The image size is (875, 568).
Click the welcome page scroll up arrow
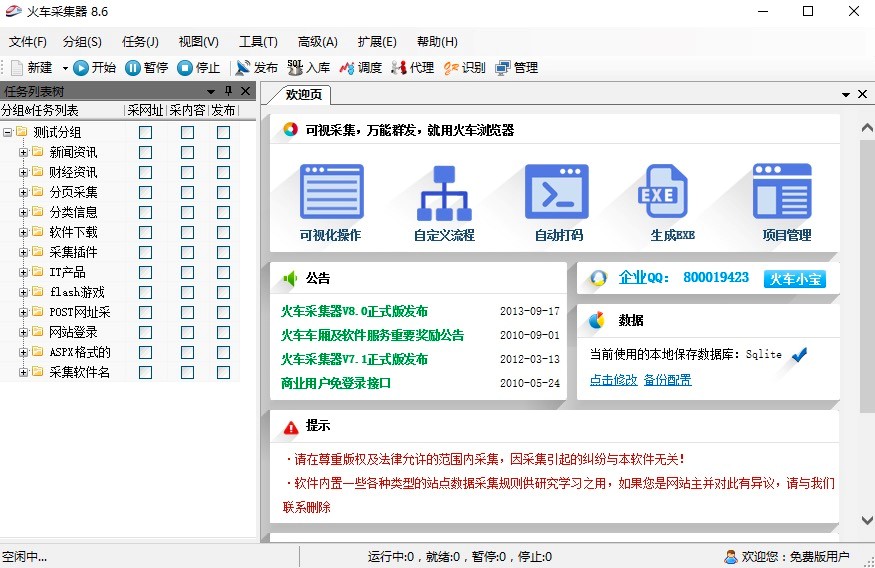[867, 128]
